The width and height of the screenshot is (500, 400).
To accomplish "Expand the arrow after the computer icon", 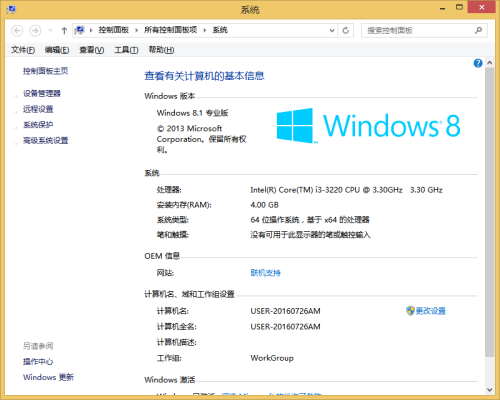I will click(x=91, y=31).
